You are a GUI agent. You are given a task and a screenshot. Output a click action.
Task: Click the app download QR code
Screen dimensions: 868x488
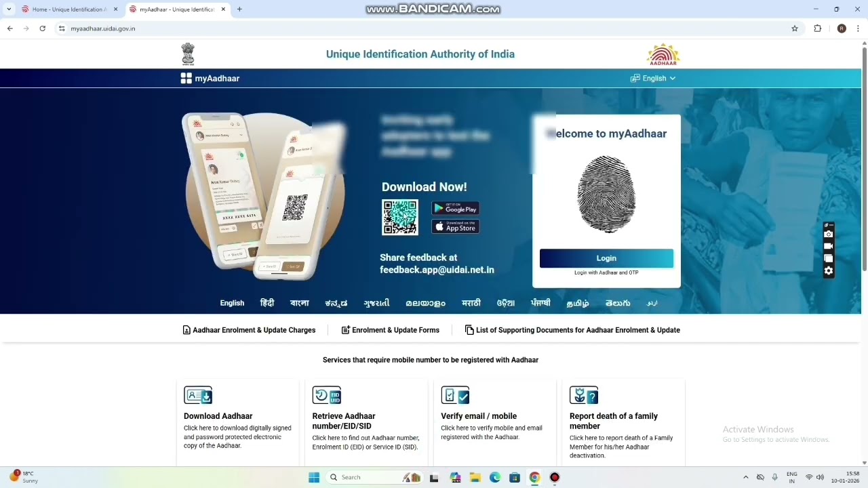(400, 217)
